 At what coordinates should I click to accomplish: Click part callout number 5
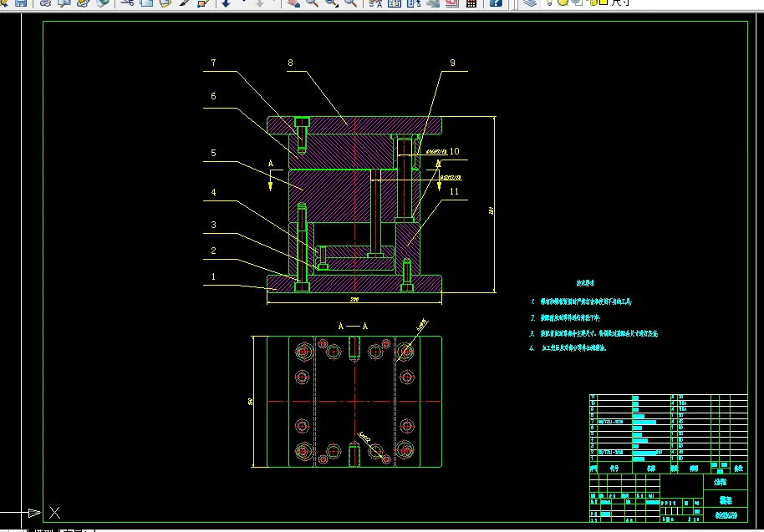[213, 154]
